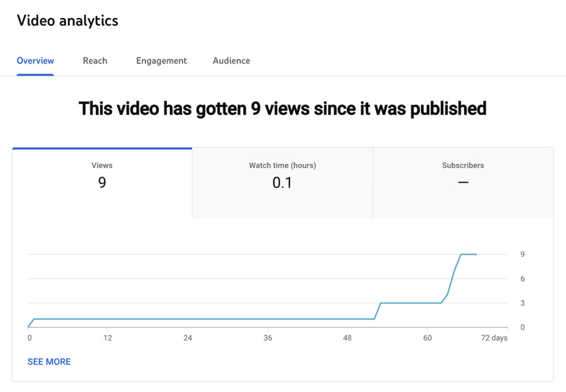View the Subscribers metric card
This screenshot has width=566, height=392.
coord(463,176)
